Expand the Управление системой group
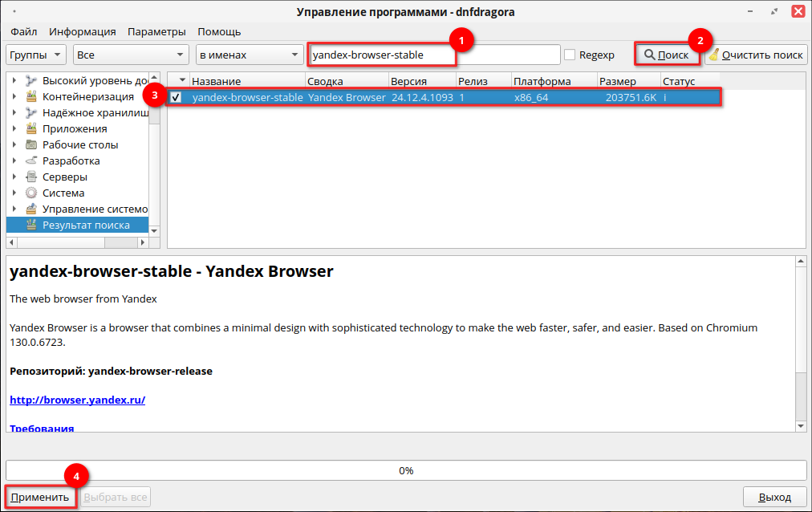Screen dimensions: 812x512 pos(14,209)
